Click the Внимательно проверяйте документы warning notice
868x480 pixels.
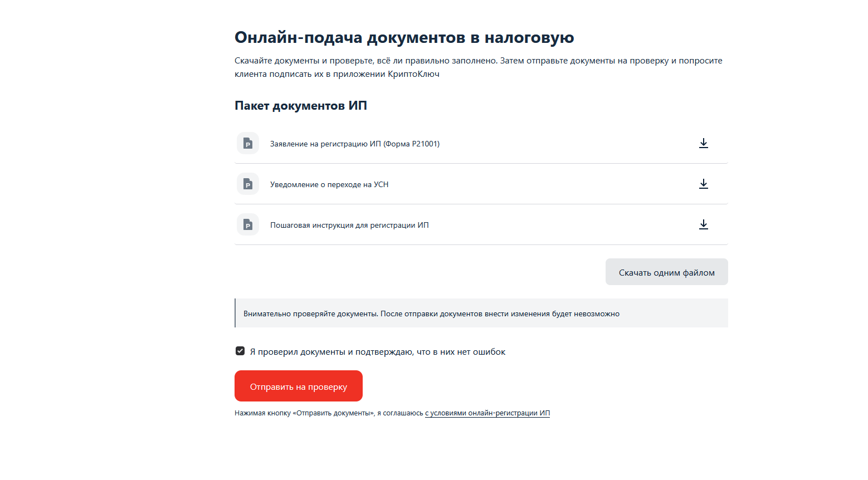pos(481,313)
